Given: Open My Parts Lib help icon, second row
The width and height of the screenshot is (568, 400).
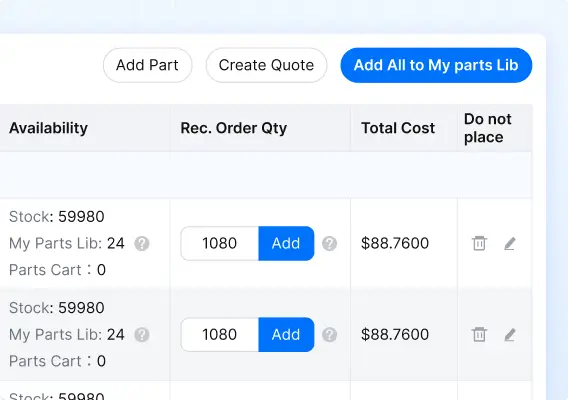Looking at the screenshot, I should click(142, 335).
